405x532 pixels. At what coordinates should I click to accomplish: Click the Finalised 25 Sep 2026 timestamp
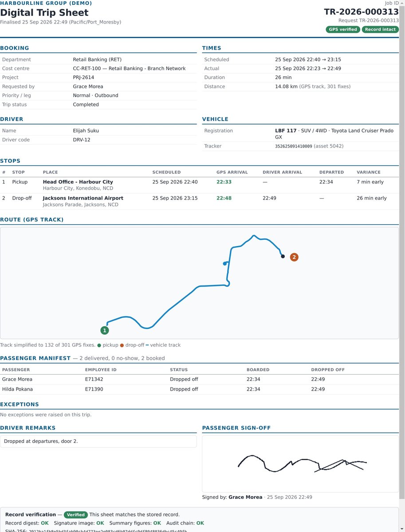[60, 22]
